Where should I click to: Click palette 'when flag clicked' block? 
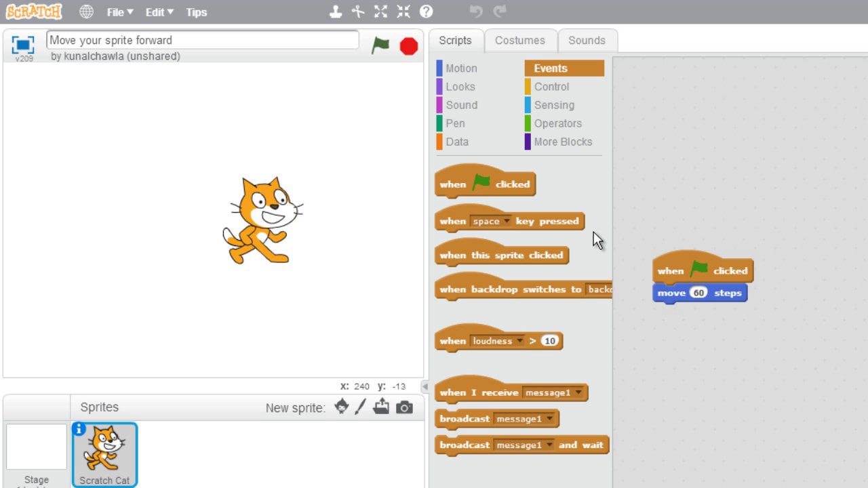pos(485,183)
